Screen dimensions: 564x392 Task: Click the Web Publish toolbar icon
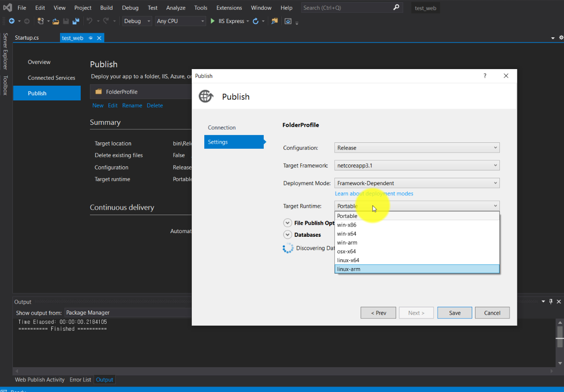click(x=288, y=21)
